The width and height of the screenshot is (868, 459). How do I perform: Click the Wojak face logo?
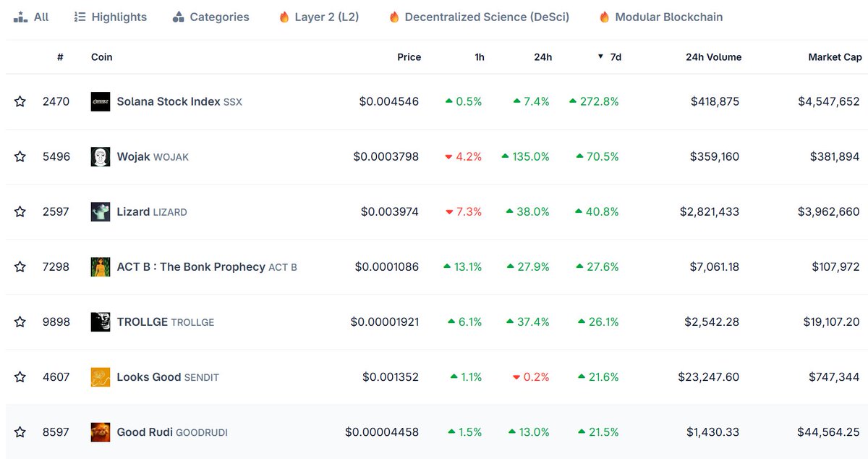coord(101,156)
